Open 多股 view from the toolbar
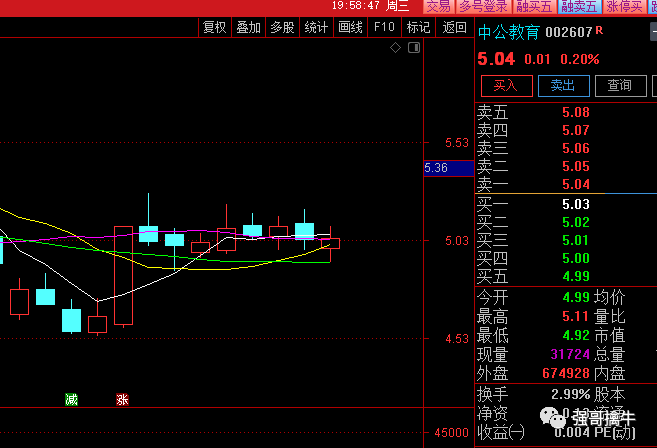The image size is (657, 448). (282, 27)
